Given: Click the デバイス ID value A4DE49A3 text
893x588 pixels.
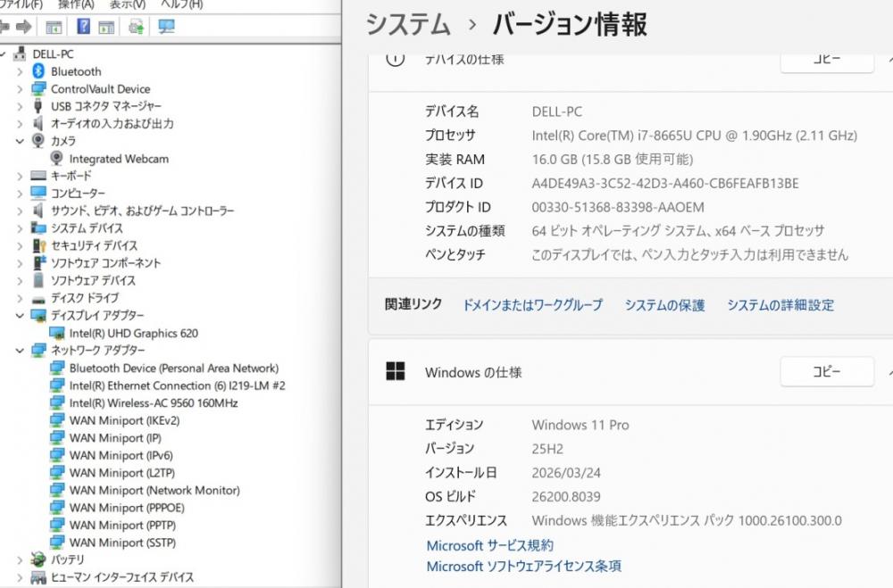Looking at the screenshot, I should [x=664, y=183].
